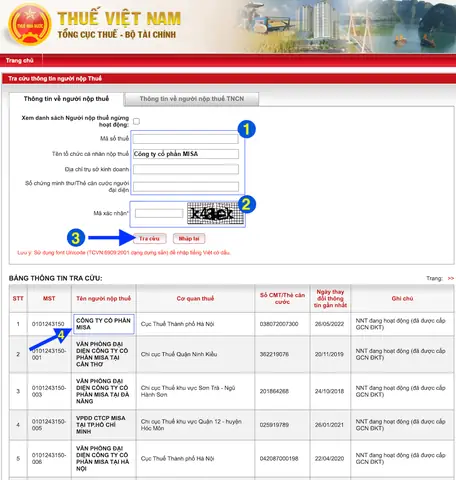The image size is (456, 480).
Task: Focus the Mã xác nhận captcha input
Action: (x=159, y=213)
